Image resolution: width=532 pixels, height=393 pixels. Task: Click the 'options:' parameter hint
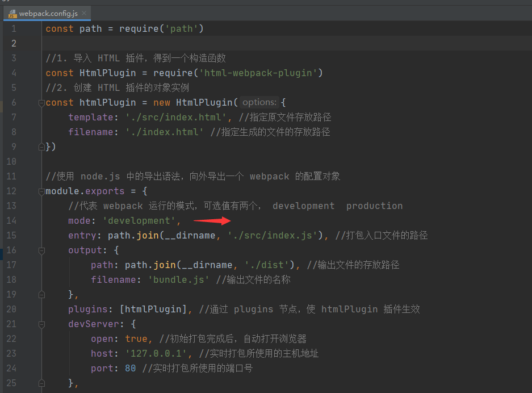click(x=259, y=102)
